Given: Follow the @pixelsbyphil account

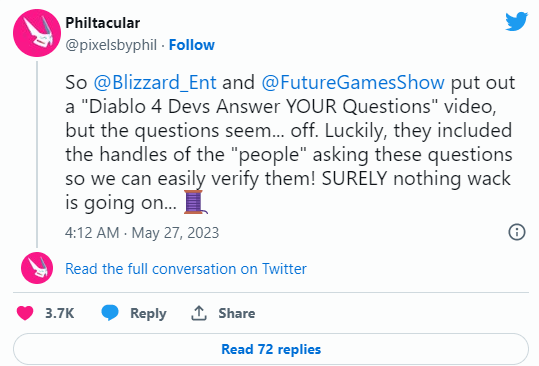Looking at the screenshot, I should tap(191, 45).
